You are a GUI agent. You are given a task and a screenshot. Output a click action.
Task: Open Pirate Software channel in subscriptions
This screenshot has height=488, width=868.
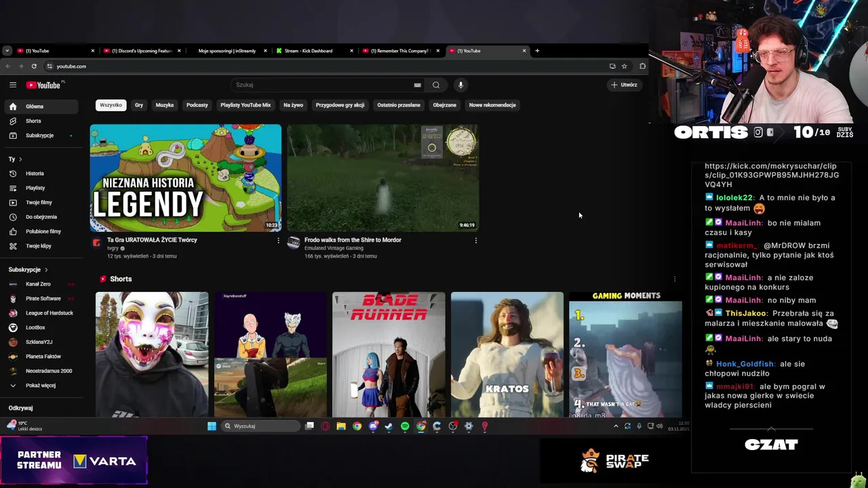42,298
